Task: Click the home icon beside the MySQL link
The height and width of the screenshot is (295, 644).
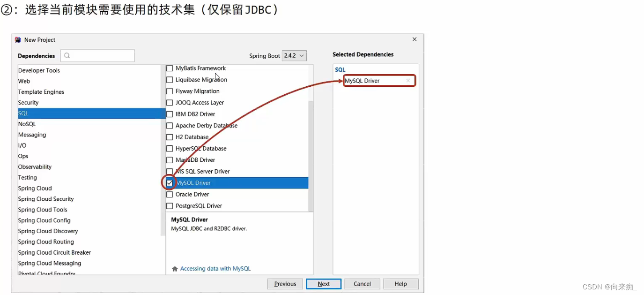Action: pos(174,268)
